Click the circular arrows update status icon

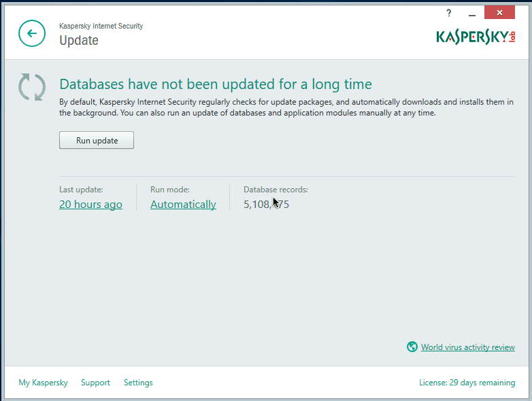pos(32,88)
